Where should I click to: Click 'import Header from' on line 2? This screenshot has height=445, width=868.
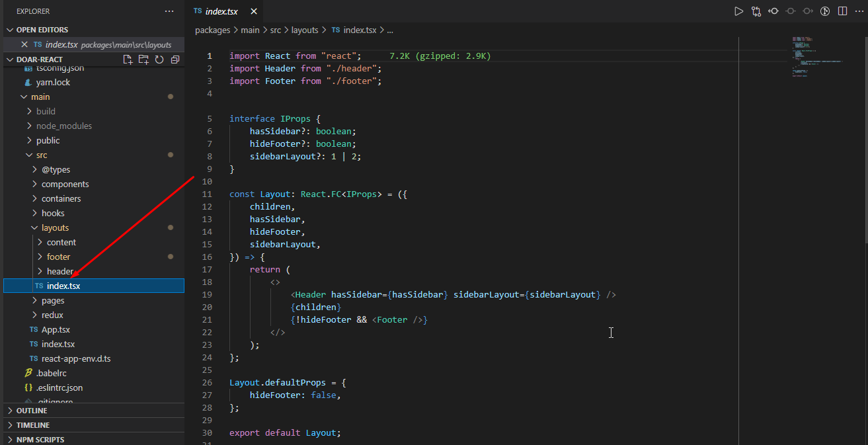(x=275, y=69)
